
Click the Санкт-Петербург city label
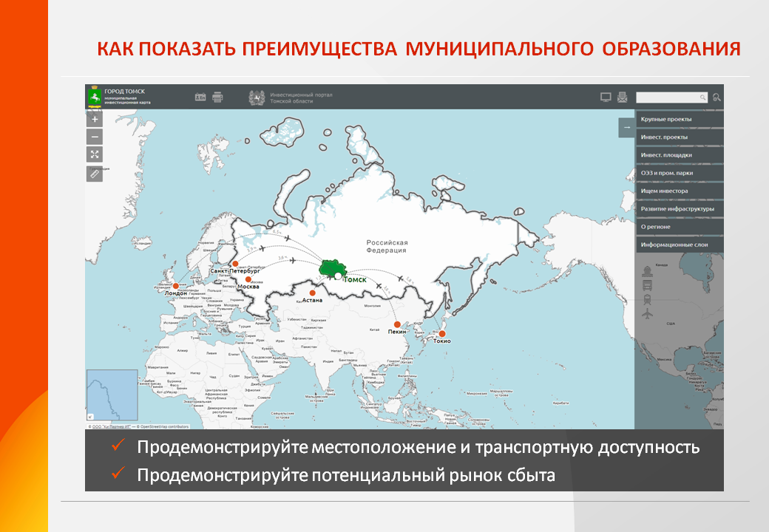pos(235,271)
